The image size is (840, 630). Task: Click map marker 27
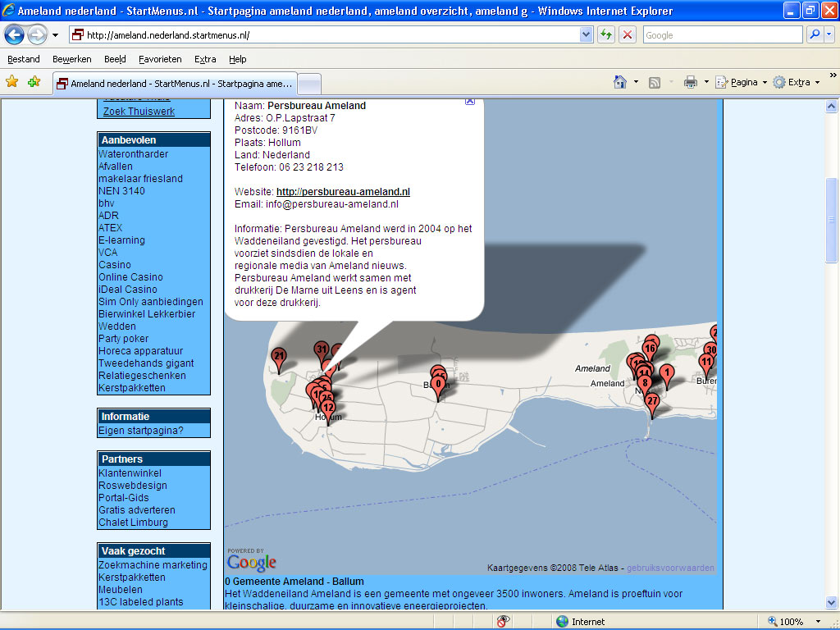[652, 401]
